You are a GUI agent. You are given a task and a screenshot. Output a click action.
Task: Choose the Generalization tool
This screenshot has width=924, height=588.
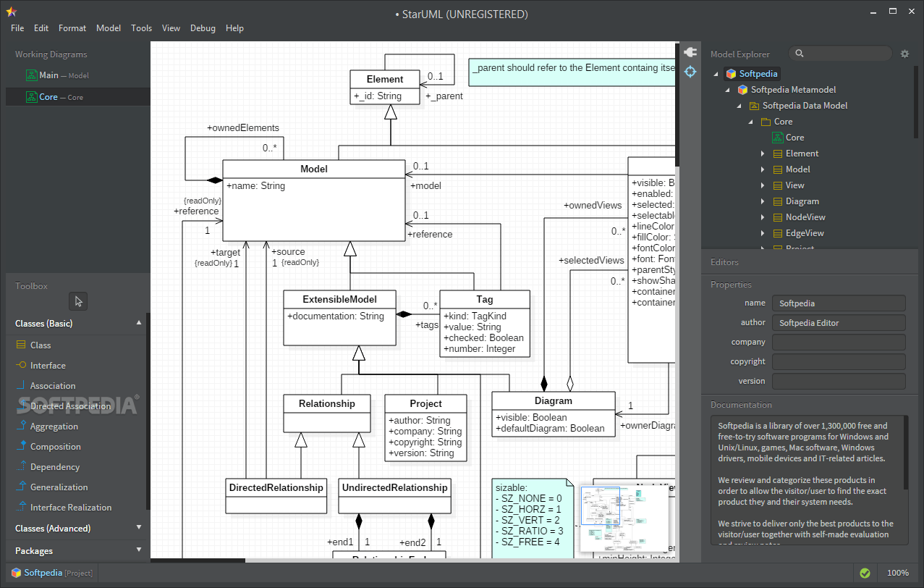[x=58, y=487]
